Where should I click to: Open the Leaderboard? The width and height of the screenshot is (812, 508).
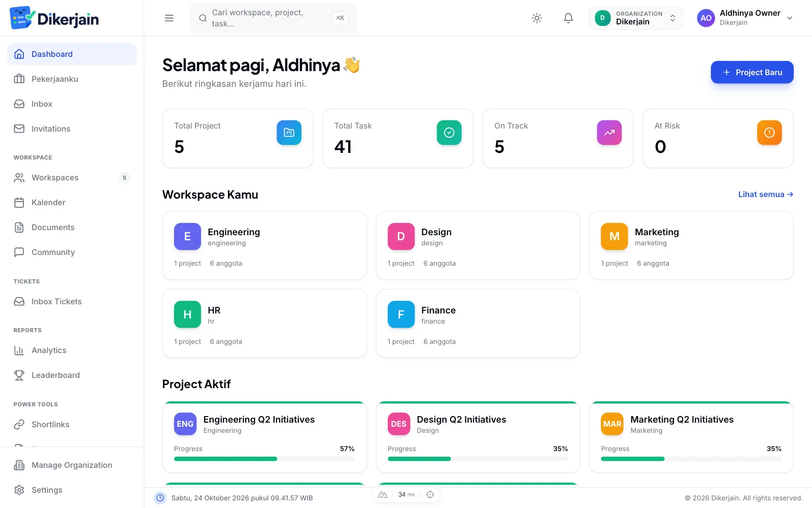tap(72, 375)
